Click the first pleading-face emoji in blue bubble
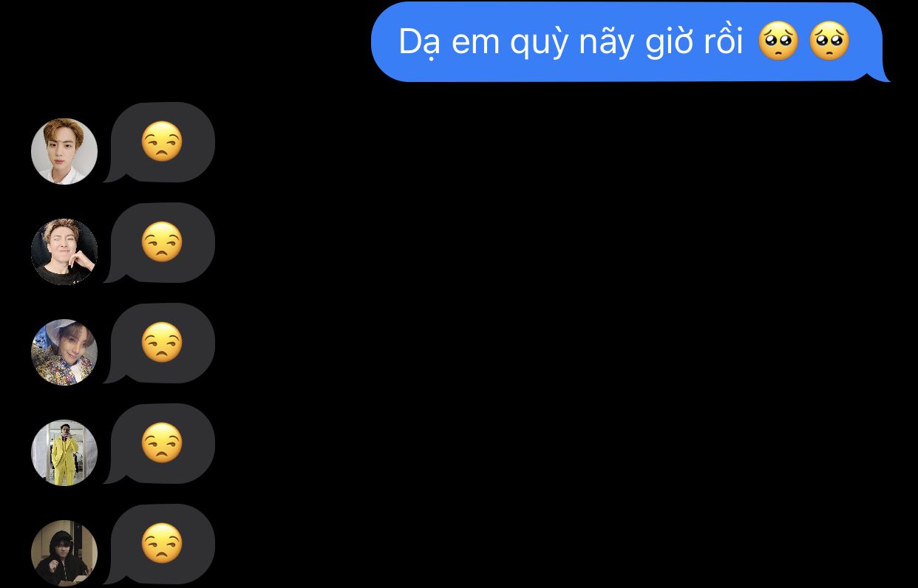This screenshot has height=588, width=918. 778,42
